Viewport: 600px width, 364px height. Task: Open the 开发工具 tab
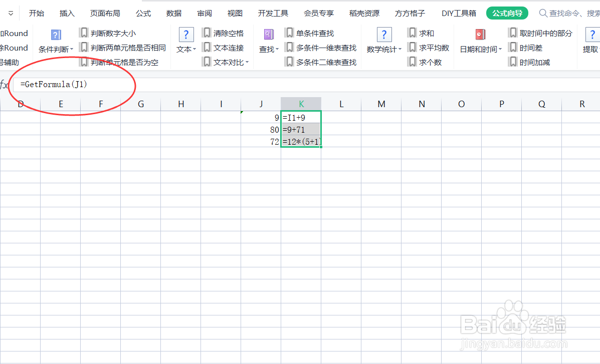(x=273, y=14)
